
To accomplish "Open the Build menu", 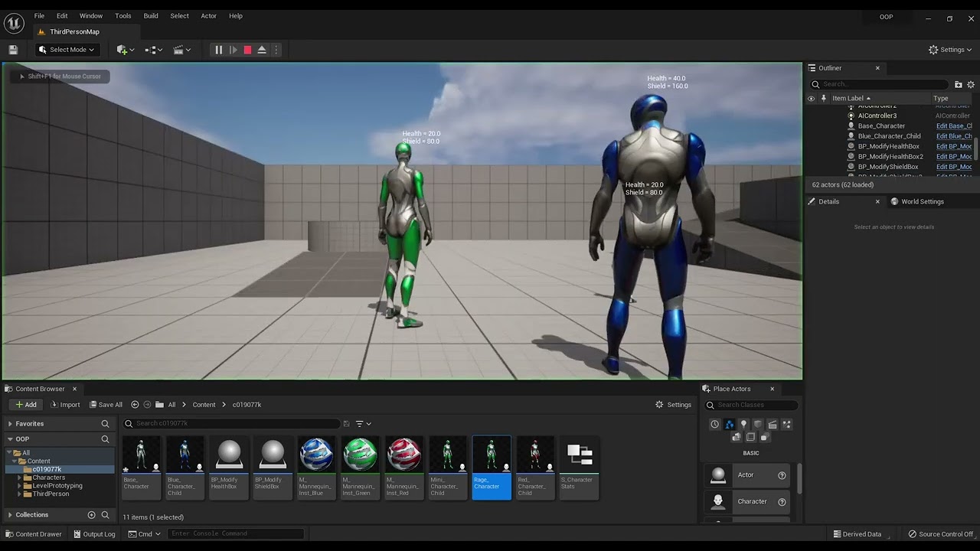I will click(x=151, y=16).
